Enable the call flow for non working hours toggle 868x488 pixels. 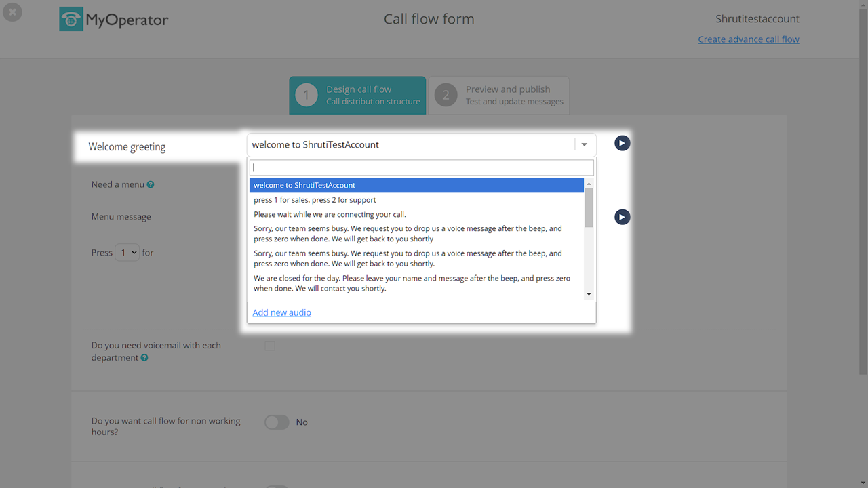click(277, 422)
